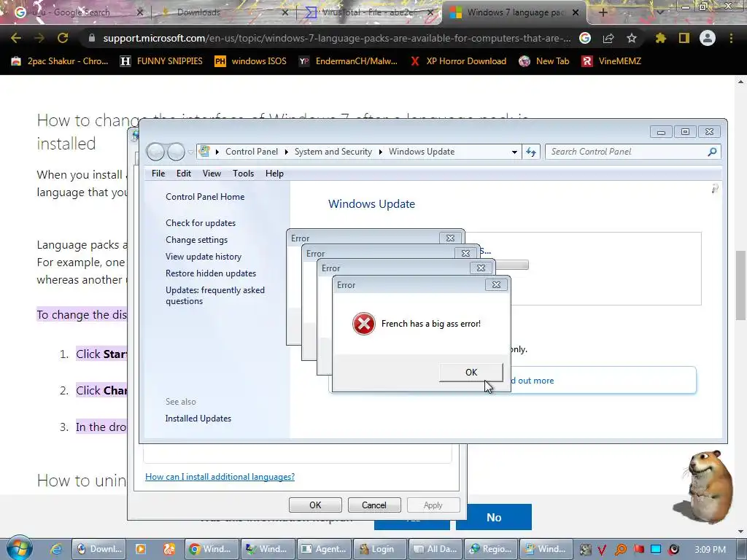Viewport: 747px width, 560px height.
Task: Click OK on the French error dialog
Action: (471, 373)
